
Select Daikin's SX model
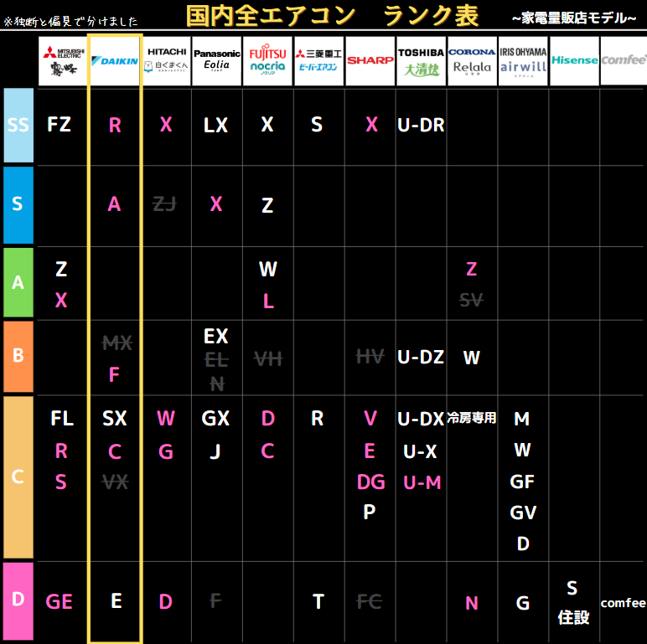click(x=115, y=419)
